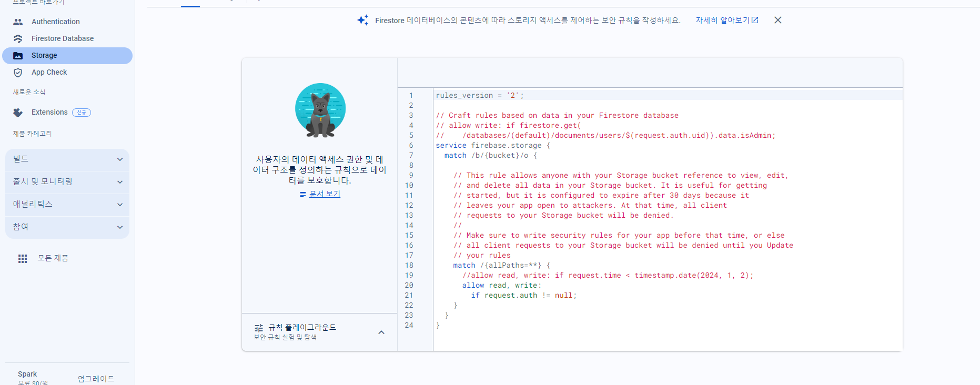Click line 1 rules_version in editor
980x385 pixels.
(x=480, y=95)
